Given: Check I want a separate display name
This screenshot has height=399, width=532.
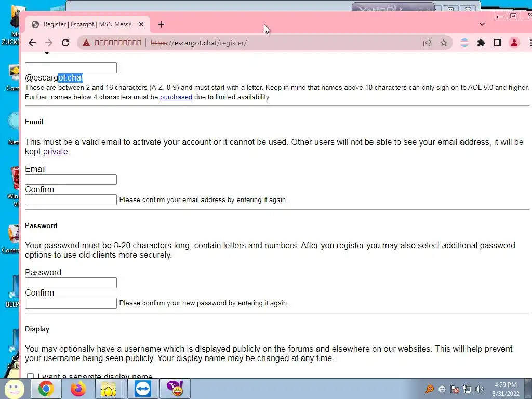Looking at the screenshot, I should [30, 376].
